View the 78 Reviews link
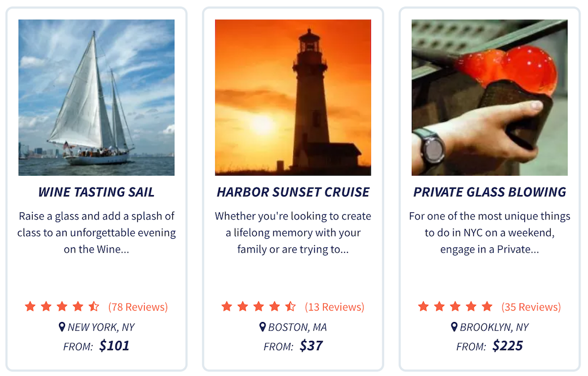Screen dimensions: 588x376 click(x=138, y=307)
